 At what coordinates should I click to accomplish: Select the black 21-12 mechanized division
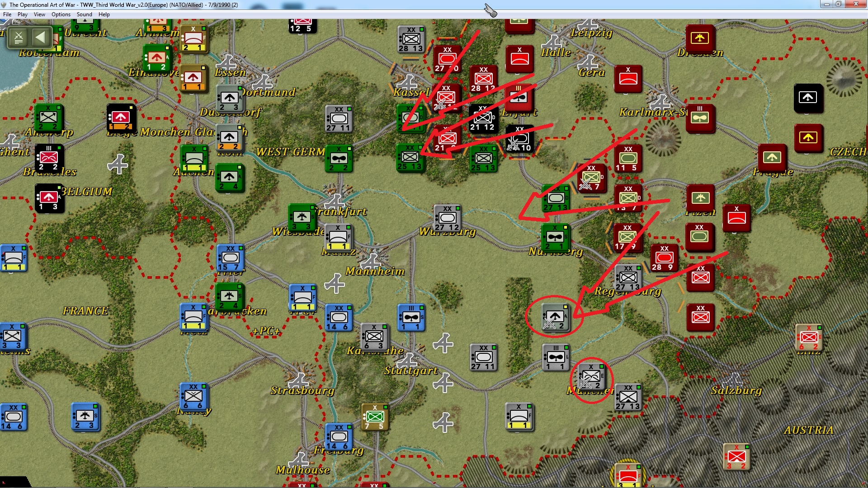(483, 118)
